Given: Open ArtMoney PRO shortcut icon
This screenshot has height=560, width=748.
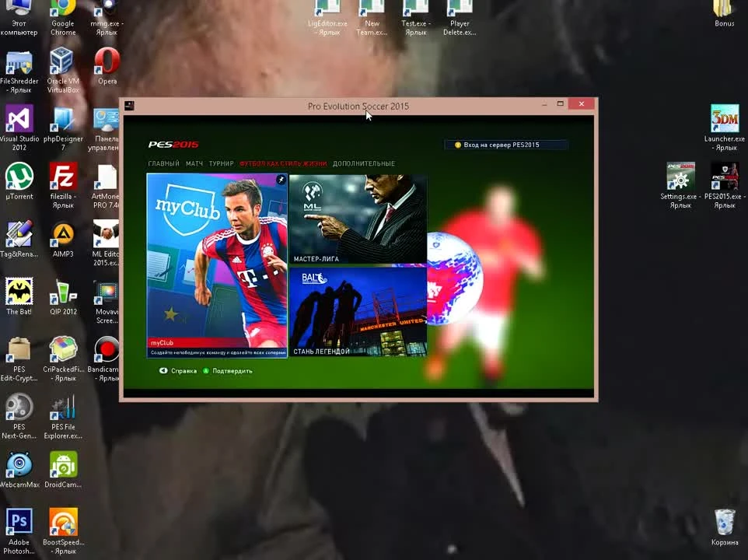Looking at the screenshot, I should [106, 186].
